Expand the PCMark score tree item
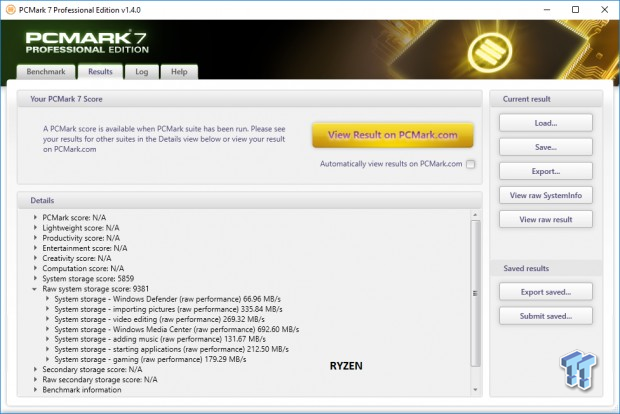 pos(36,217)
